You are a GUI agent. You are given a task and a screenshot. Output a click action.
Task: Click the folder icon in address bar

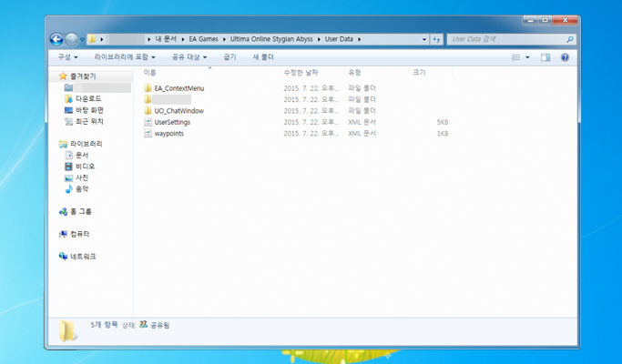92,39
